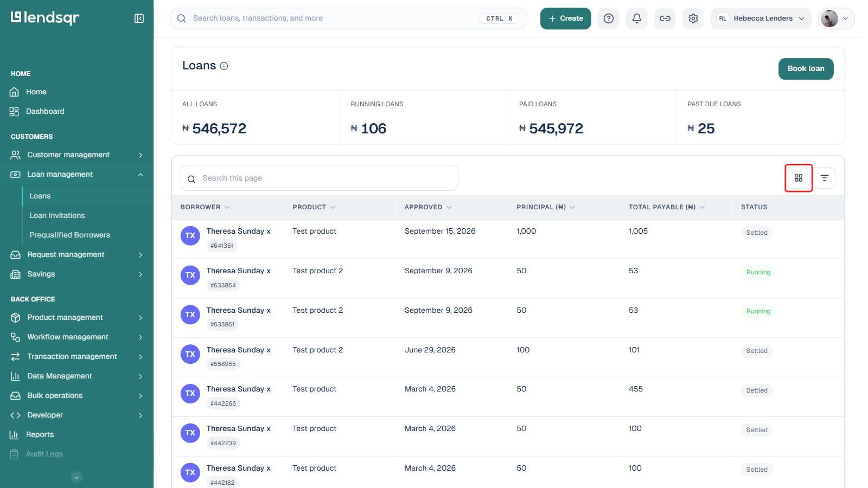868x488 pixels.
Task: Click TX avatar for loan #558955
Action: point(190,354)
